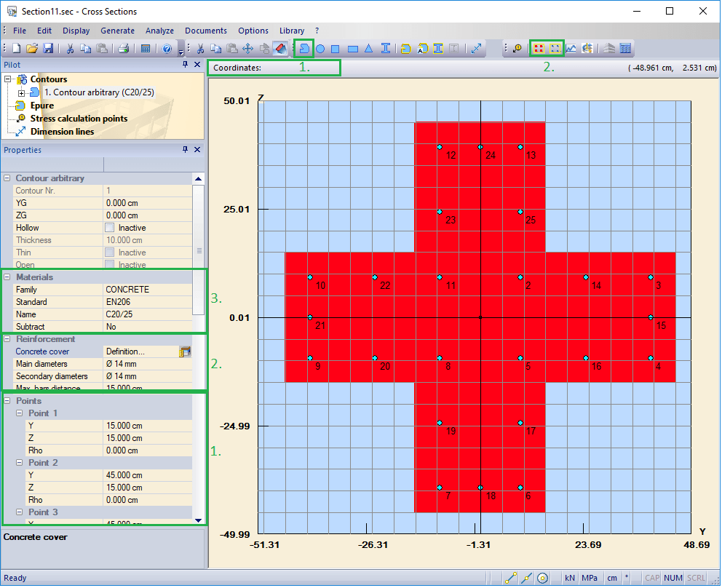This screenshot has height=588, width=722.
Task: Collapse the Materials property group
Action: (8, 277)
